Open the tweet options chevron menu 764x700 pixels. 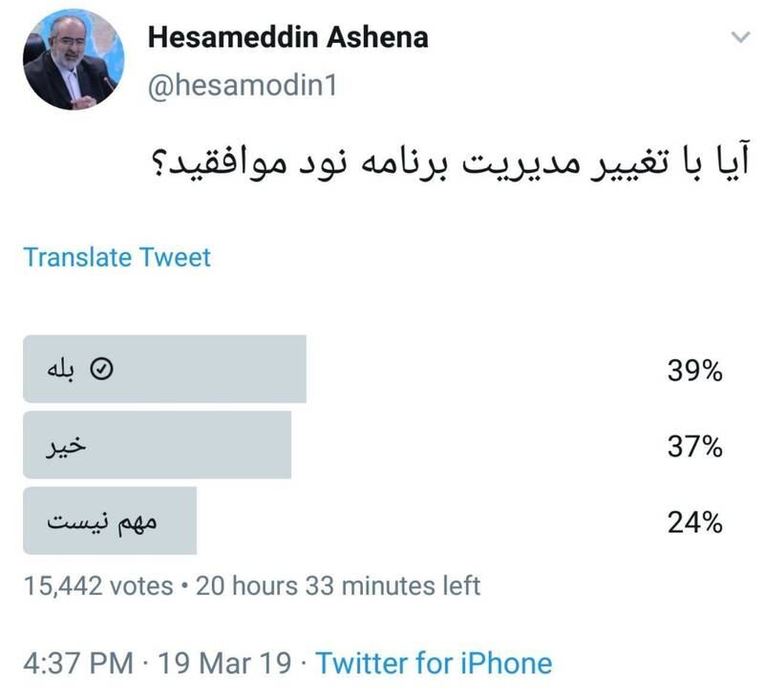pos(739,37)
